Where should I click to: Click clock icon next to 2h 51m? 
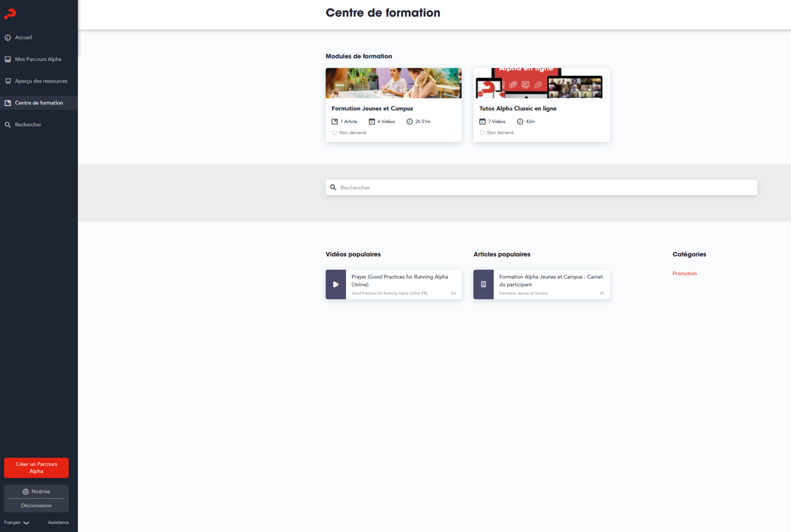click(x=409, y=122)
